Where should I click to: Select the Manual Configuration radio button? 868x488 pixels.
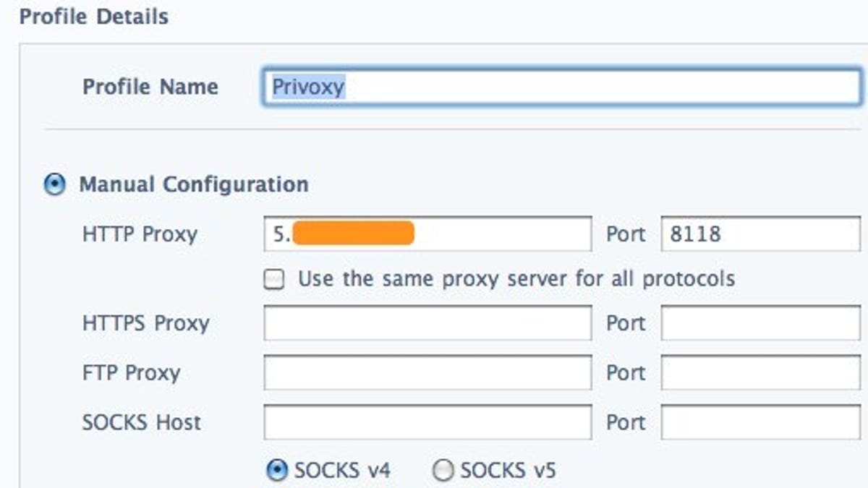[54, 184]
